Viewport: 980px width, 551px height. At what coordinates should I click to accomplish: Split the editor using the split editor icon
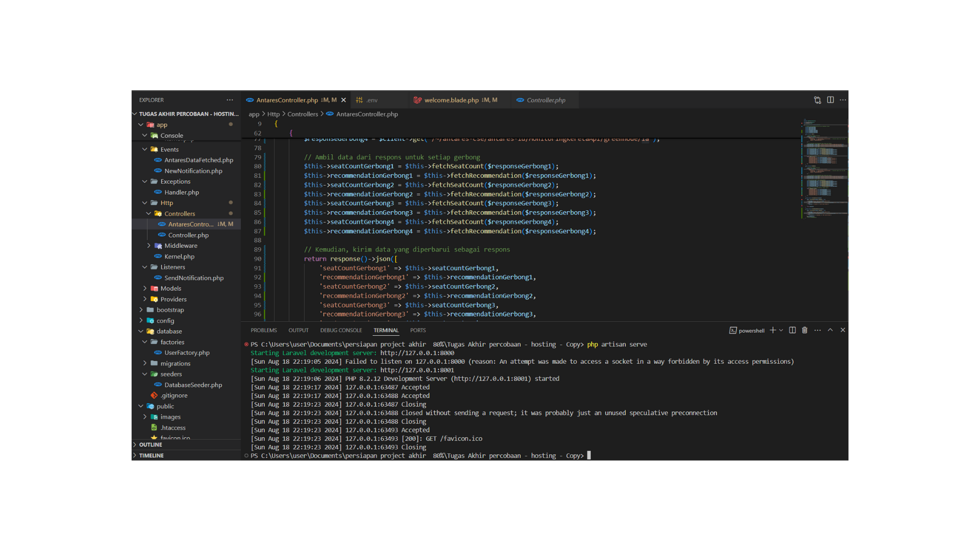(830, 100)
